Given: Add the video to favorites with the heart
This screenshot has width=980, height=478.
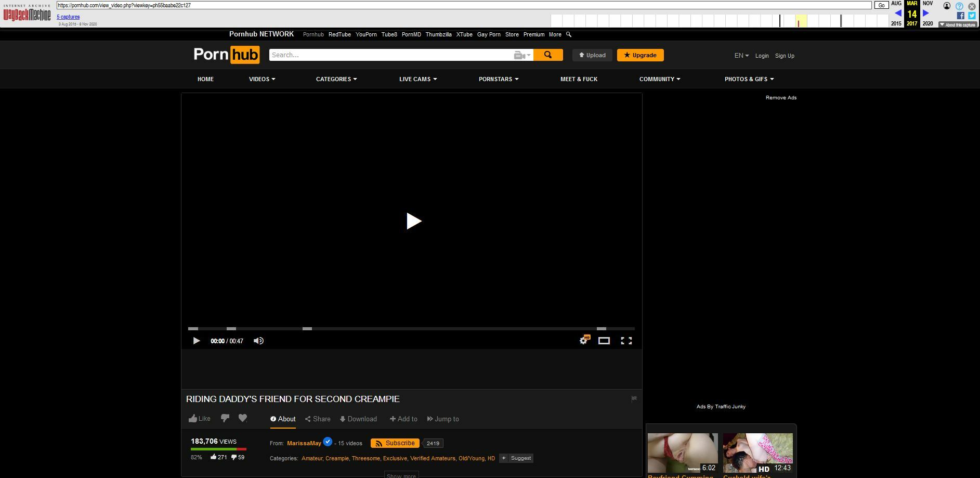Looking at the screenshot, I should point(242,418).
